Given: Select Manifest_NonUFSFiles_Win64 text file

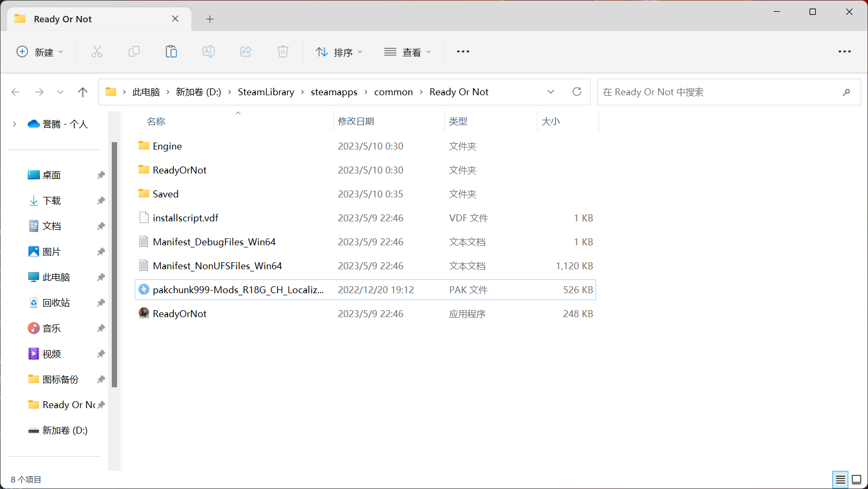Looking at the screenshot, I should pyautogui.click(x=365, y=266).
